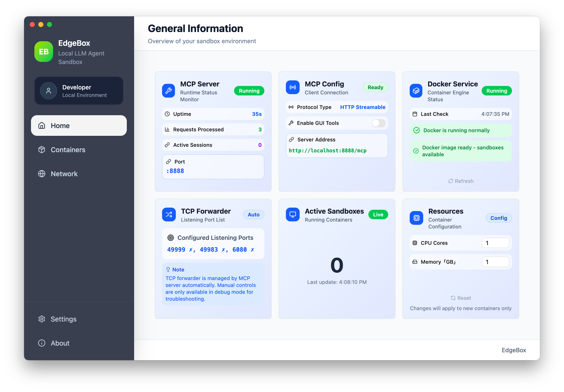The image size is (564, 392).
Task: Open the Containers section
Action: pyautogui.click(x=68, y=150)
